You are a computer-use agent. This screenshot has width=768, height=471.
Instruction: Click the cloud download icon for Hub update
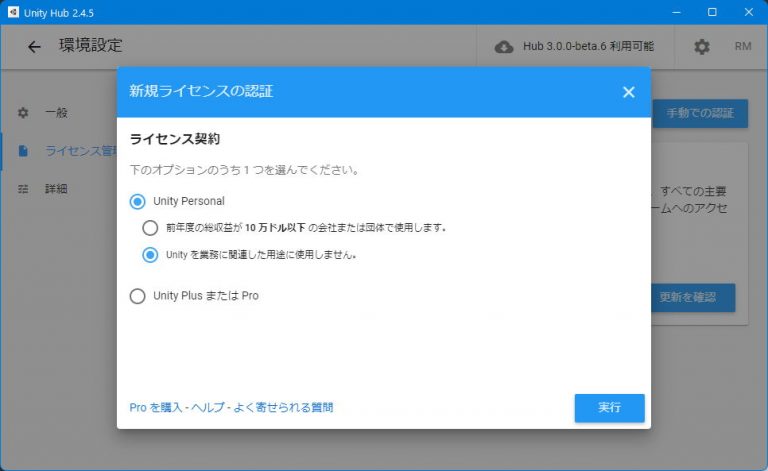[x=504, y=47]
